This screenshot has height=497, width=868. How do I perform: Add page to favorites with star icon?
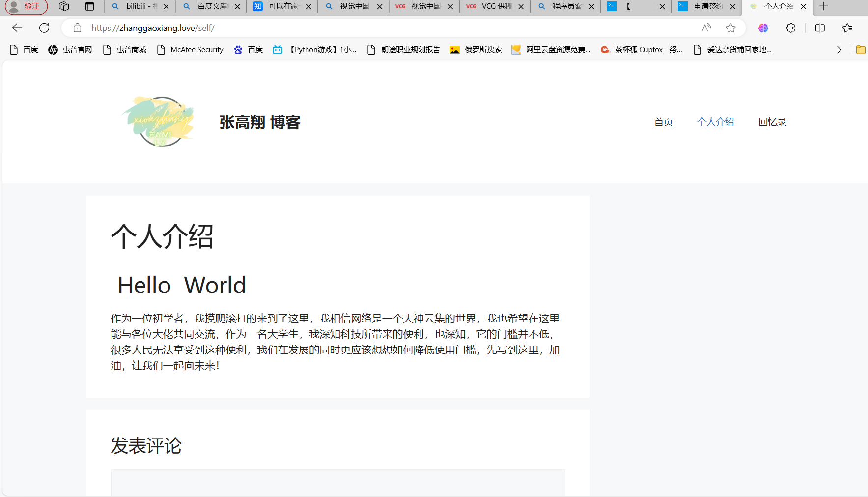tap(730, 28)
